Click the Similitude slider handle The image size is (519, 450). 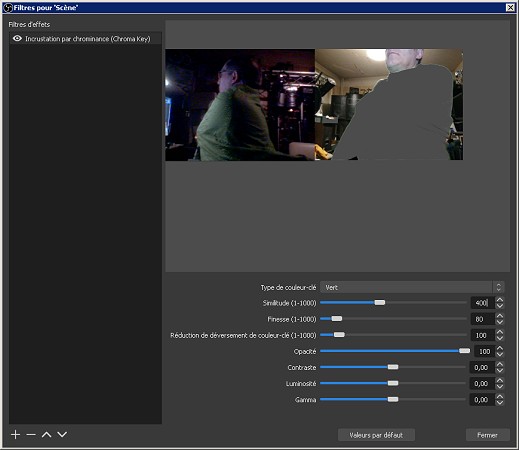380,302
